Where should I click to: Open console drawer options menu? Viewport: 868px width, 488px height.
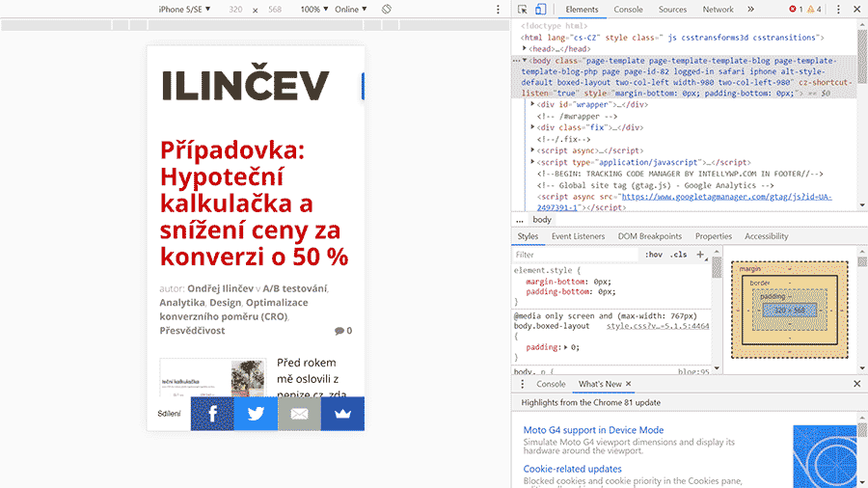(522, 384)
